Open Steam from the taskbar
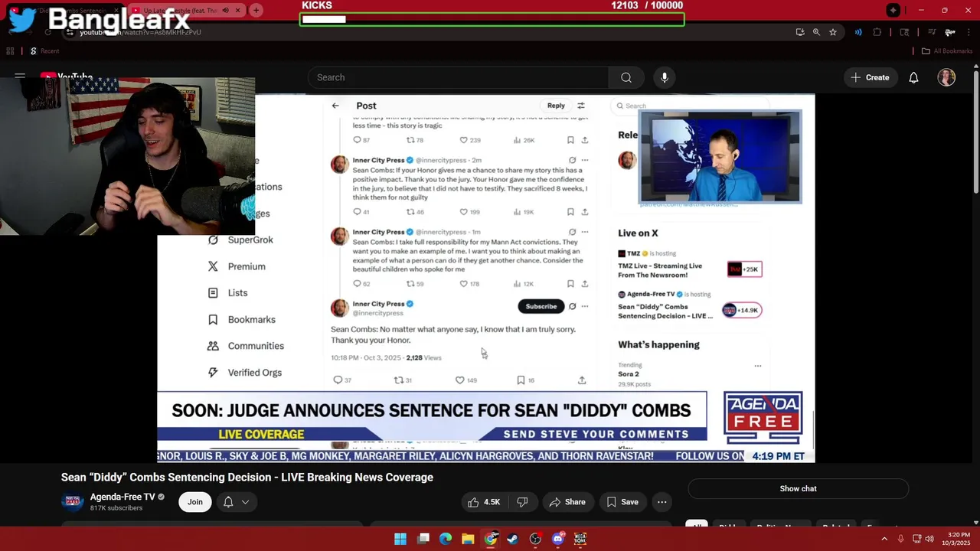 tap(513, 539)
